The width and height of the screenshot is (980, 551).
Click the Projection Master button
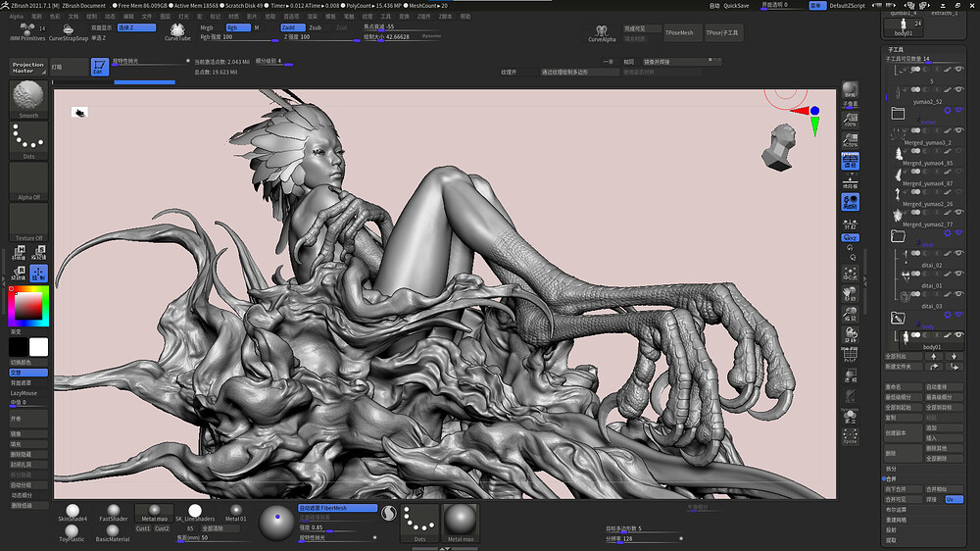click(28, 67)
